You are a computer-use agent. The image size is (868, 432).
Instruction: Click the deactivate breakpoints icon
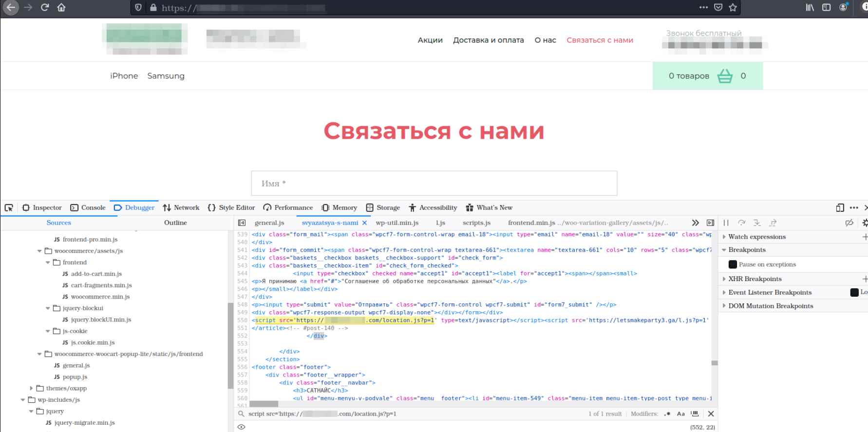tap(849, 223)
